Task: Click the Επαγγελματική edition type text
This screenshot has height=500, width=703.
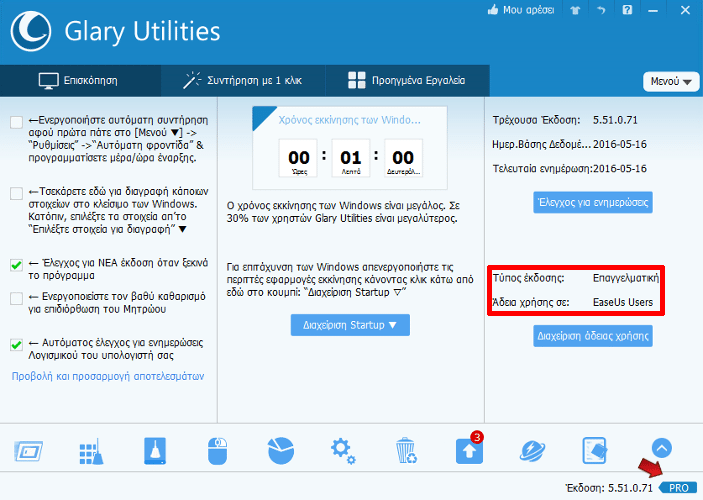Action: point(626,278)
